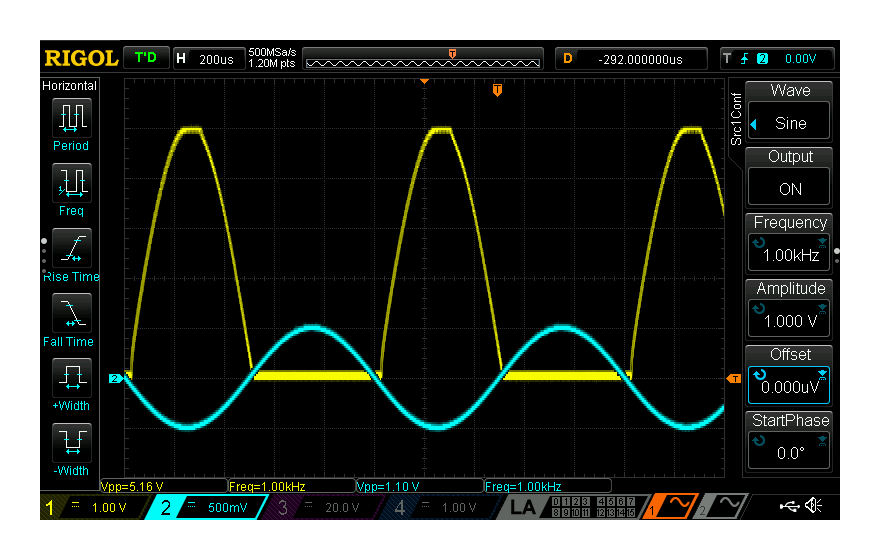Click the LA logic analyzer channel panel
The height and width of the screenshot is (560, 880).
(x=574, y=507)
